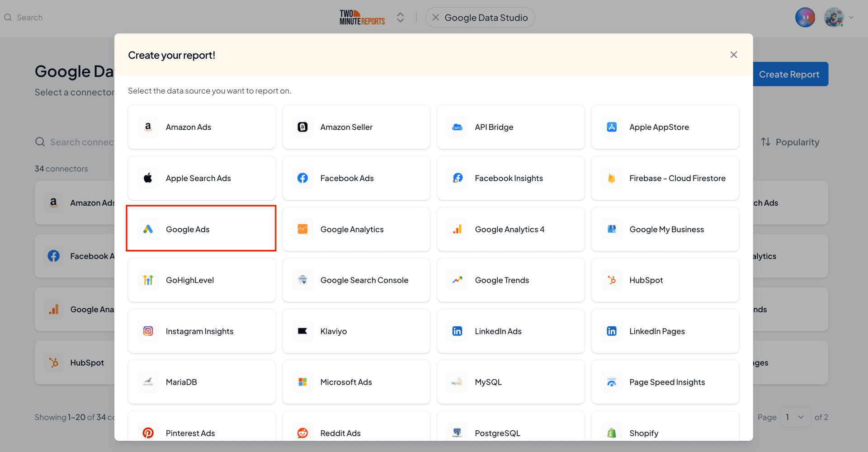
Task: Click the purple round avatar in header
Action: pyautogui.click(x=805, y=18)
